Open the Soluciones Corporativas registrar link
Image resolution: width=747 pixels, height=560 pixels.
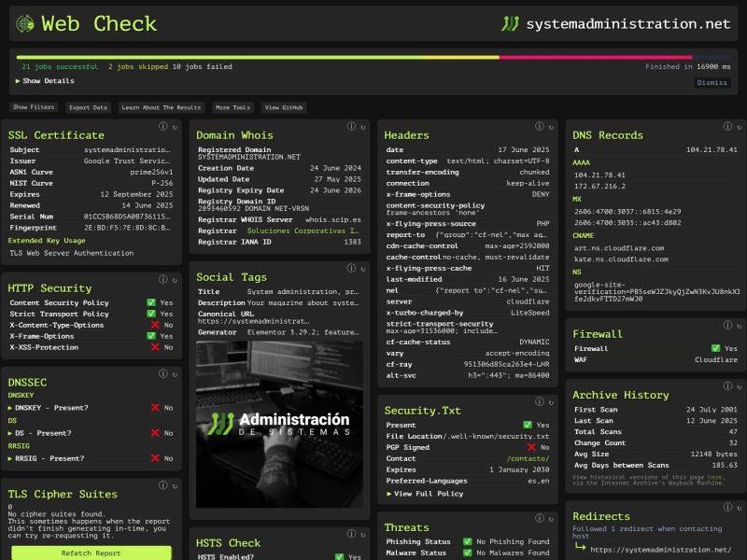tap(303, 231)
